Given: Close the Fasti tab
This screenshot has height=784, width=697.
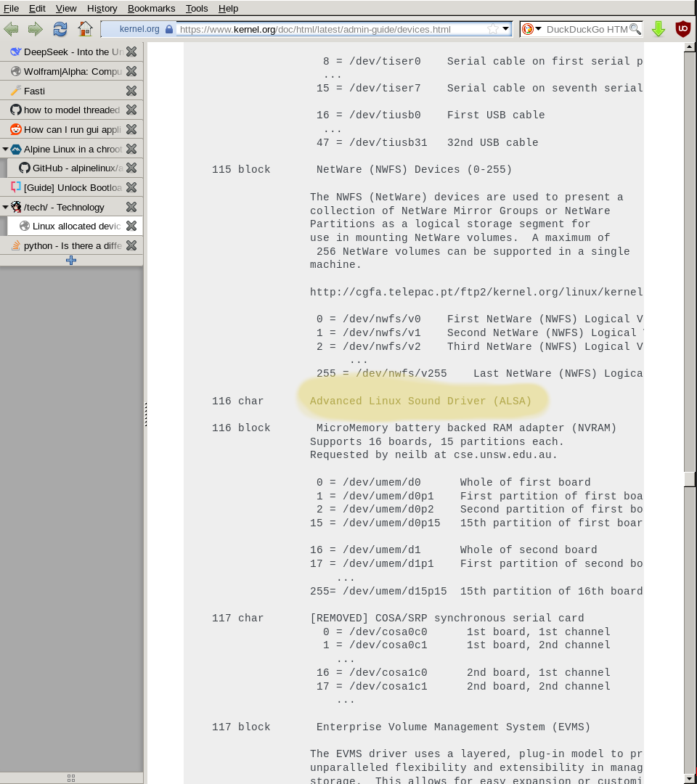Looking at the screenshot, I should pos(131,91).
